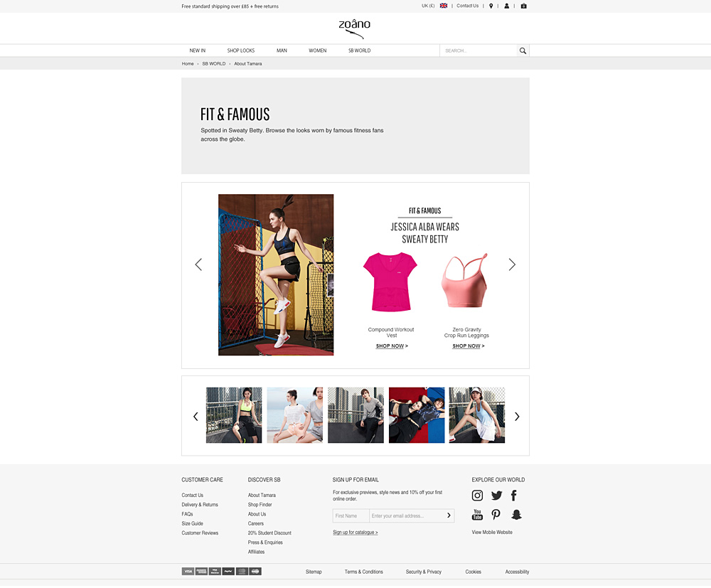Click Contact Us in the top bar
The height and width of the screenshot is (588, 711).
468,6
